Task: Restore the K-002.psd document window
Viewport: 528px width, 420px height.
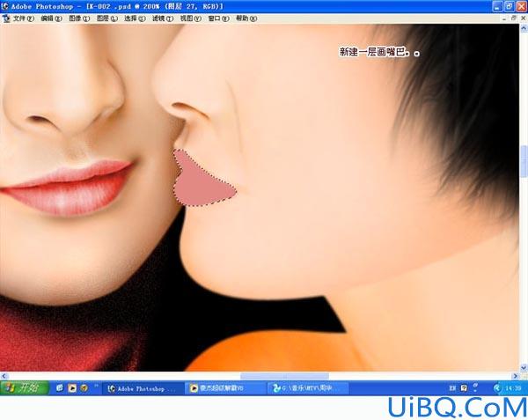Action: [x=514, y=18]
